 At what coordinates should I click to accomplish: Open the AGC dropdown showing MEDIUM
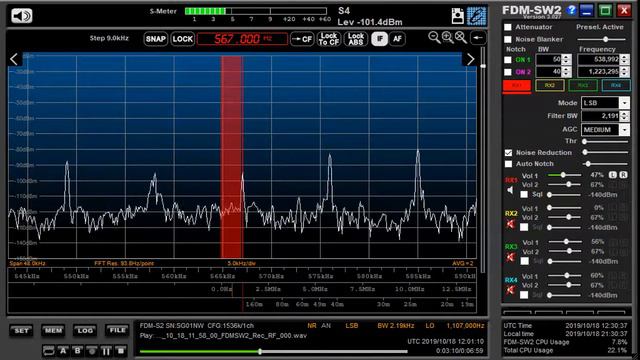pos(605,130)
